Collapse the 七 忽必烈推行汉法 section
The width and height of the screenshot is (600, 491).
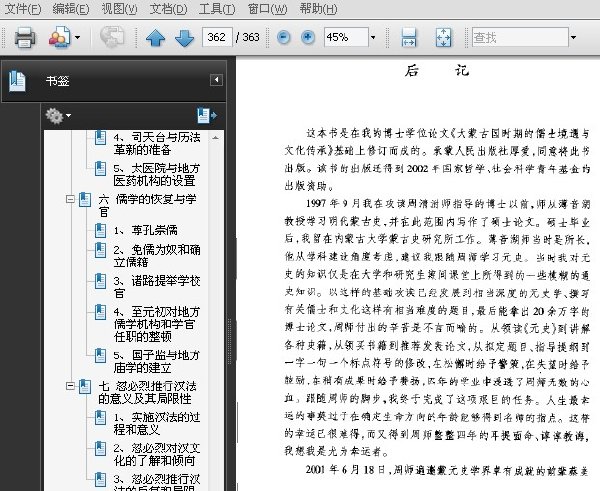pos(70,386)
